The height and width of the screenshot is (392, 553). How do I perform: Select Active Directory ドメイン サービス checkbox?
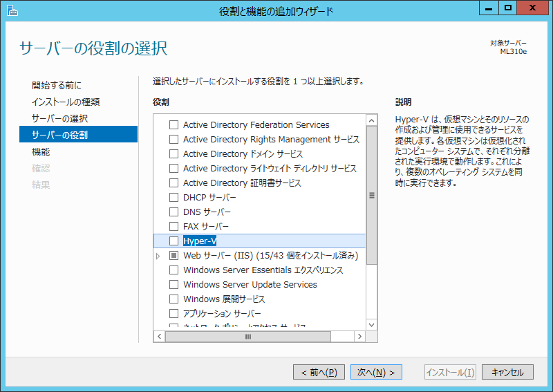(x=174, y=154)
